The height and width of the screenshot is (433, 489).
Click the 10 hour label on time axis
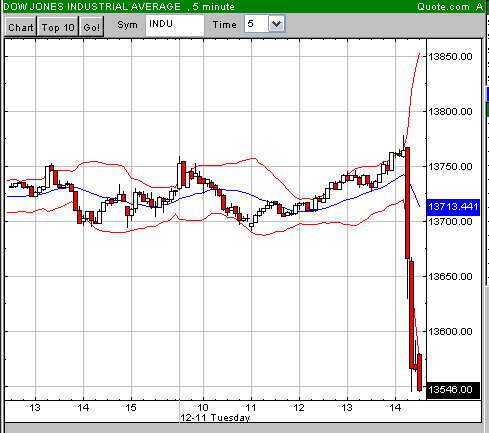click(x=203, y=407)
